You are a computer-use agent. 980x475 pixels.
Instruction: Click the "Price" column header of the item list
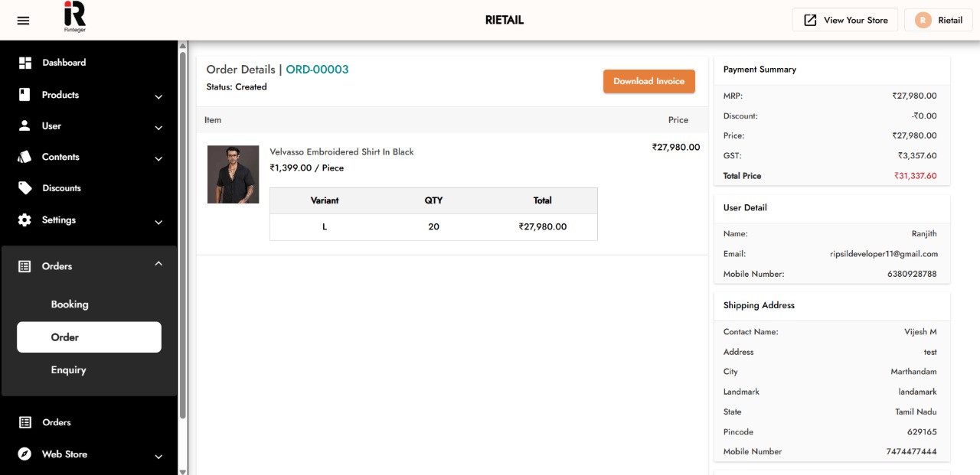pos(678,120)
